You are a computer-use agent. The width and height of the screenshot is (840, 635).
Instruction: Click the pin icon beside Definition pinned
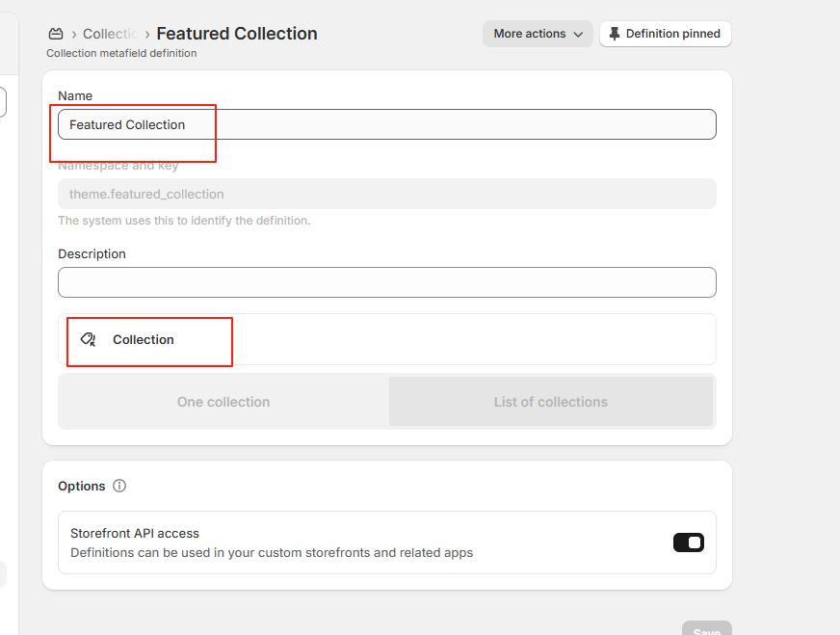click(615, 34)
